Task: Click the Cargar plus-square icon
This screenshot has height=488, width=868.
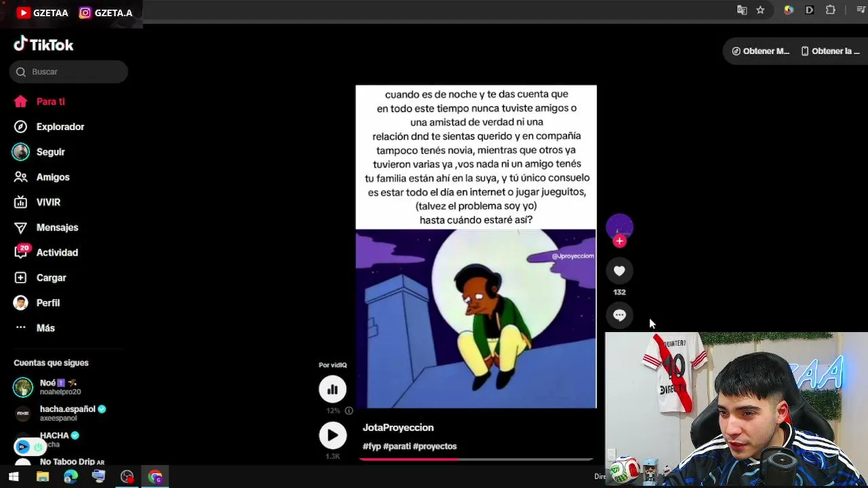Action: (x=21, y=278)
